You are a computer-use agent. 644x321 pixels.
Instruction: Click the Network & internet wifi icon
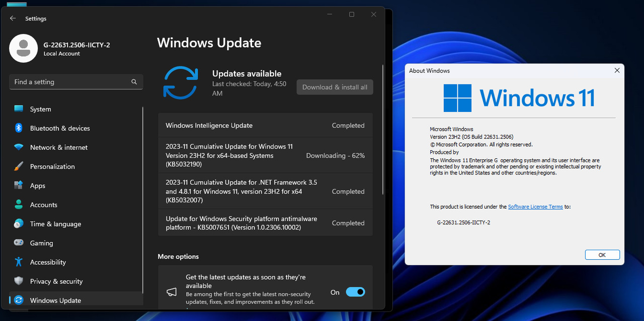click(19, 147)
